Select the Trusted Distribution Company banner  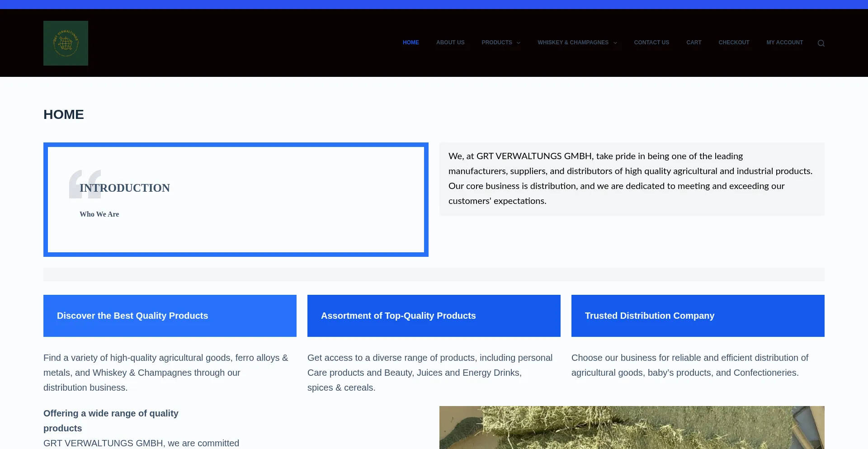[698, 316]
